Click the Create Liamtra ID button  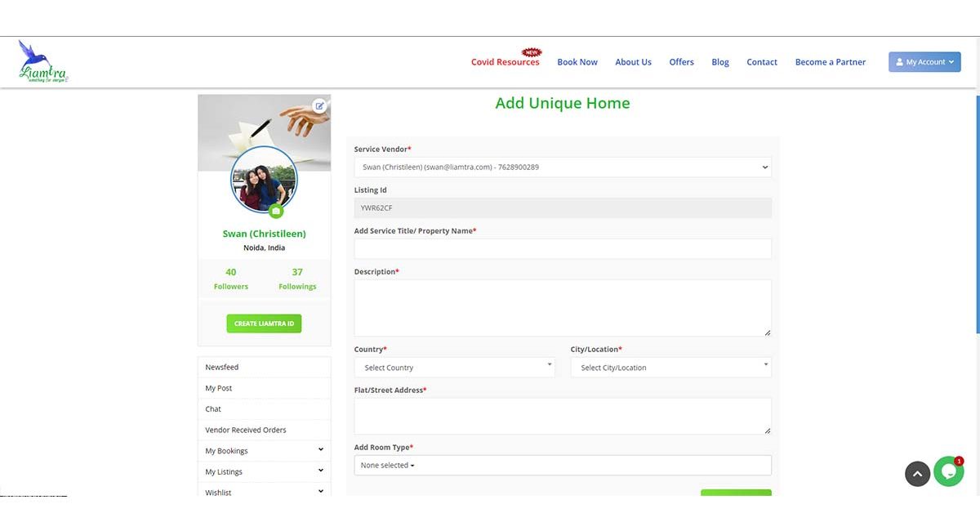264,324
